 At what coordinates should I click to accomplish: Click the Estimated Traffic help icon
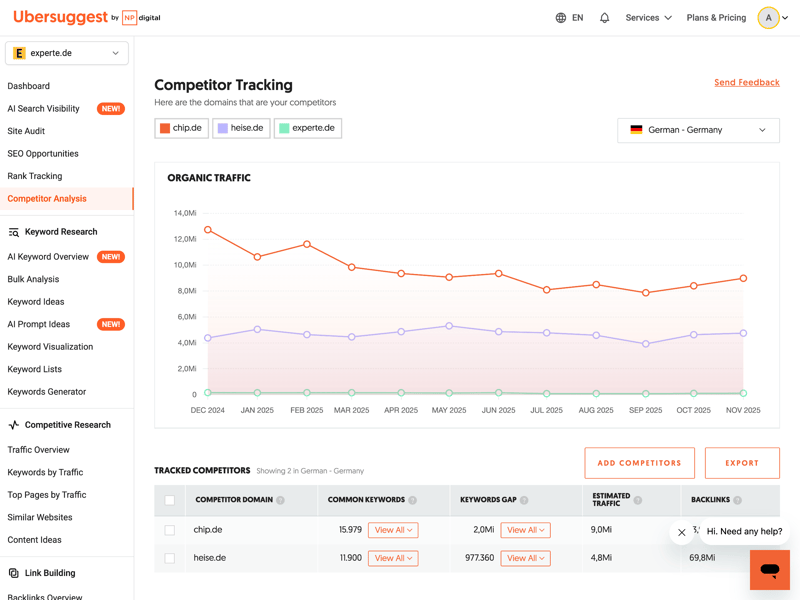[x=638, y=500]
